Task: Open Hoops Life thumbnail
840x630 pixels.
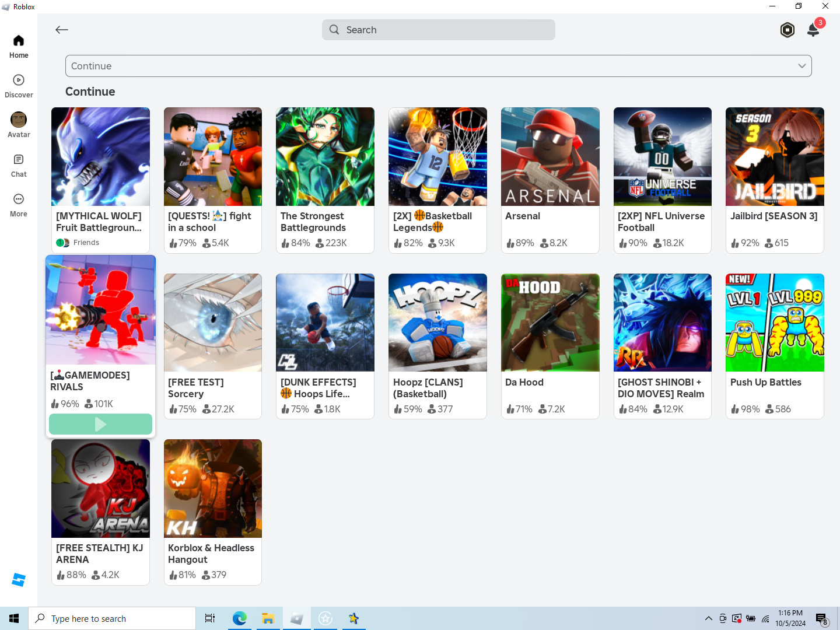Action: point(325,323)
